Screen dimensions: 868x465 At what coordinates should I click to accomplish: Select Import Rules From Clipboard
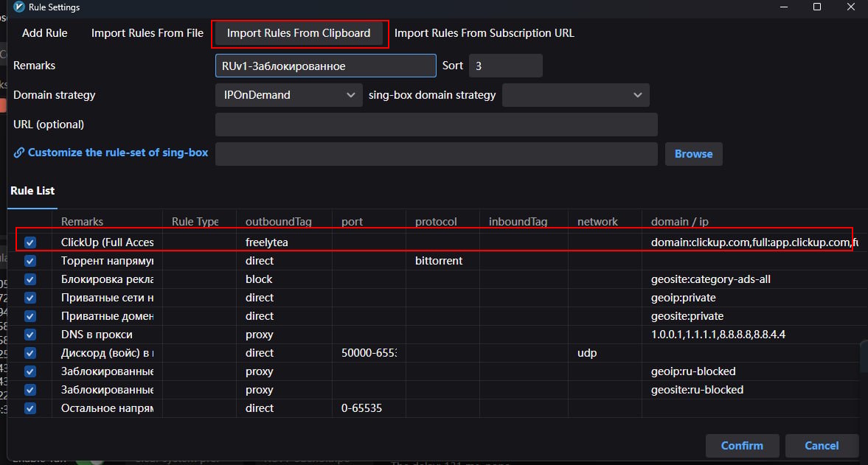[x=299, y=33]
